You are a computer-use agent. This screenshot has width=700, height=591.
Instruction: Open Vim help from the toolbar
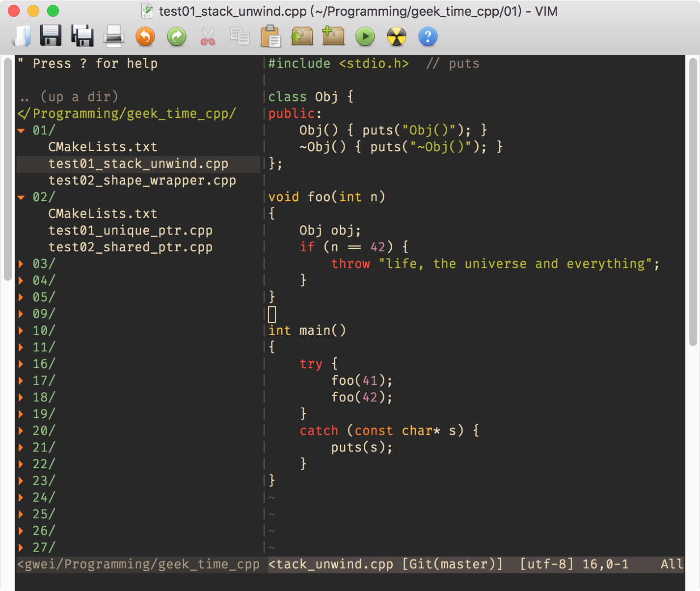[428, 37]
